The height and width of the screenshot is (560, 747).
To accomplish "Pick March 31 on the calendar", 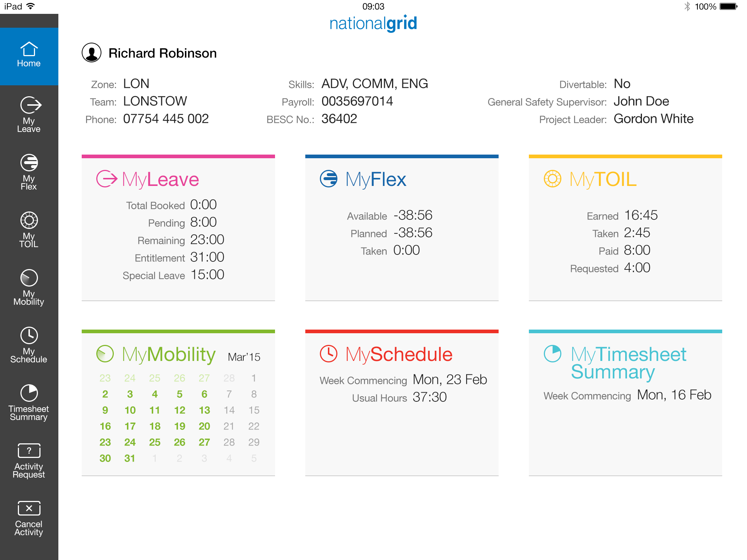I will pos(130,458).
